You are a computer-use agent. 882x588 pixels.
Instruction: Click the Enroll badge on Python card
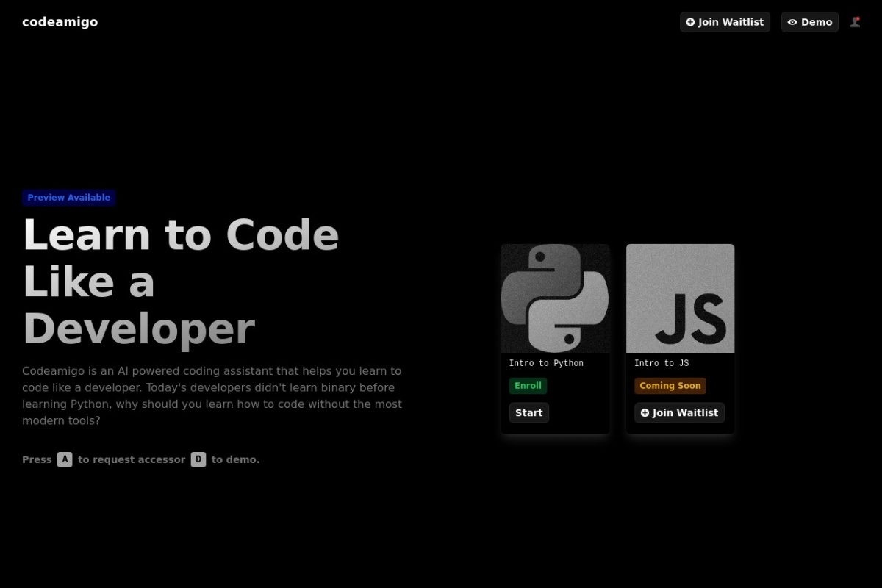point(528,386)
